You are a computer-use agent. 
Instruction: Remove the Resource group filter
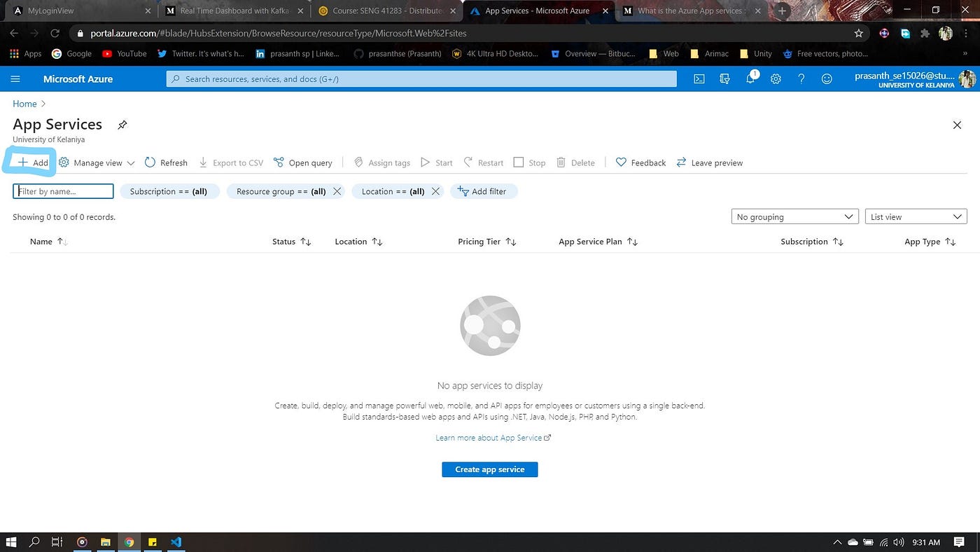(x=337, y=191)
